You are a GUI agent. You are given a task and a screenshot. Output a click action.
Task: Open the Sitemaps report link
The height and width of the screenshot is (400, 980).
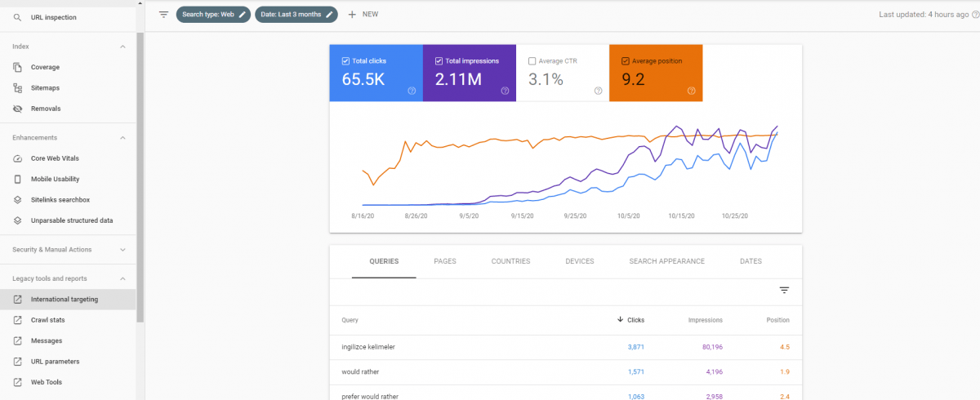69,87
